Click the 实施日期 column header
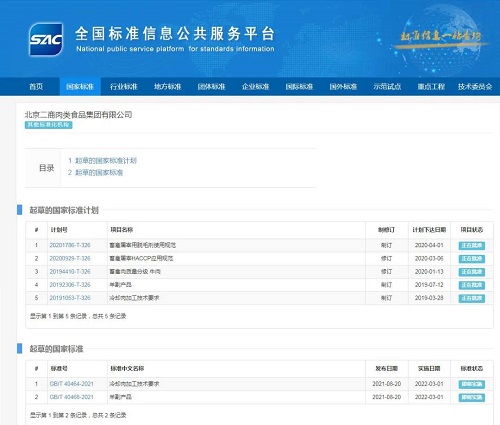 click(429, 368)
